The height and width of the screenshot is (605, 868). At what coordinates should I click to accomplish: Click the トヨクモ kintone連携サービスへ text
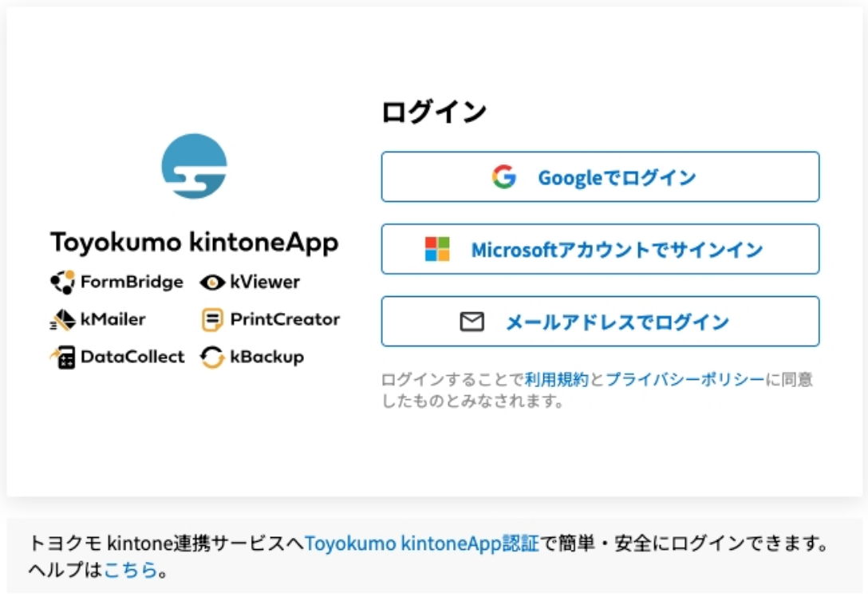[166, 544]
